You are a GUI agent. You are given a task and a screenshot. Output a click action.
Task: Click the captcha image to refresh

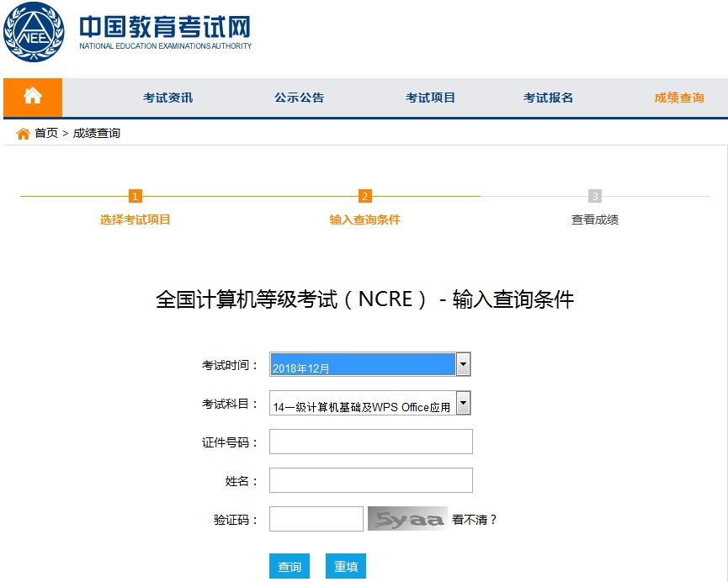(407, 519)
